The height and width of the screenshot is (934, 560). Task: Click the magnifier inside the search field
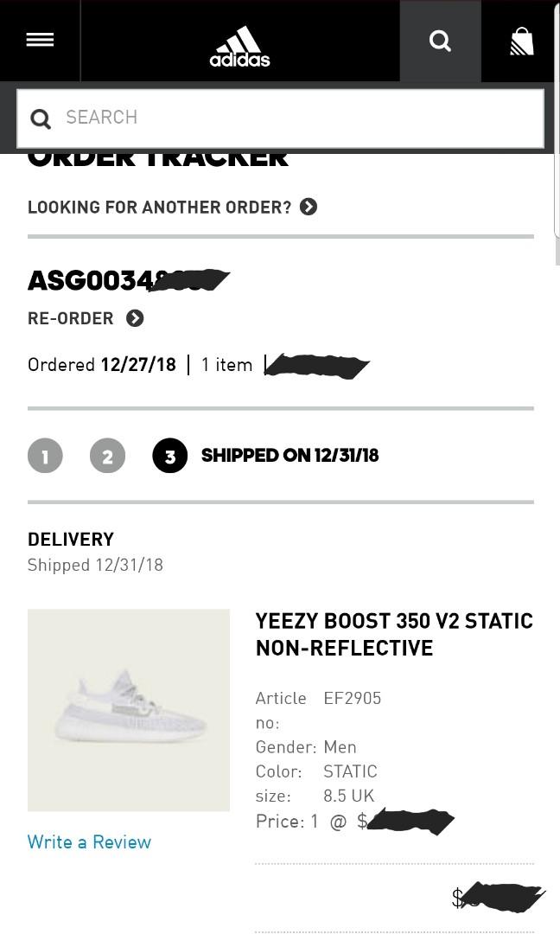click(41, 118)
